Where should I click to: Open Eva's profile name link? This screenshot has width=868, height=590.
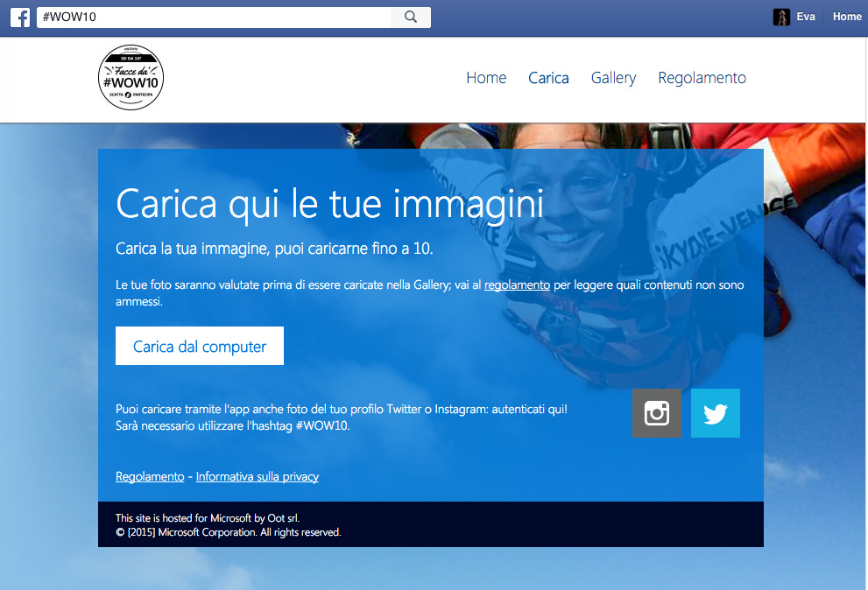point(806,17)
